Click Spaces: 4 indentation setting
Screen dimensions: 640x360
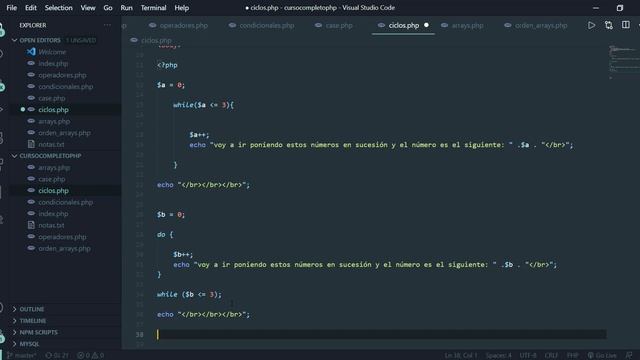coord(498,356)
